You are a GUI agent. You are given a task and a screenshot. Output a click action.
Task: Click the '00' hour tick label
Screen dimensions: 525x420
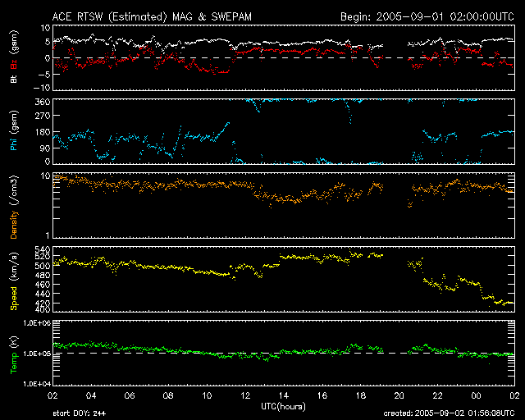(476, 396)
